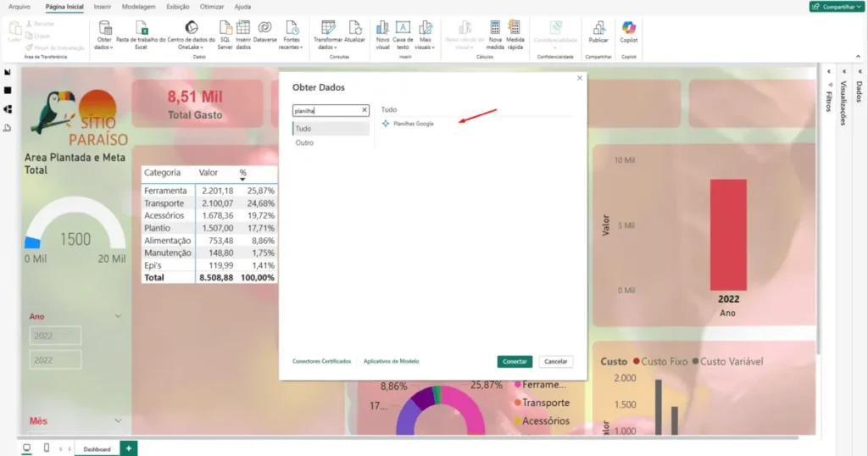Open DAX query view in left sidebar
Viewport: 868px width, 456px height.
(8, 128)
